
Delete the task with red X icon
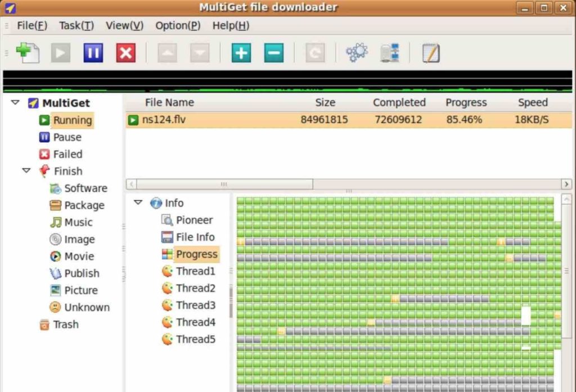[125, 52]
